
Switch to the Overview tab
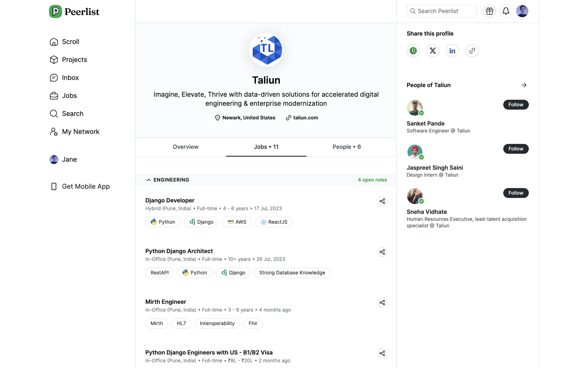click(x=185, y=147)
